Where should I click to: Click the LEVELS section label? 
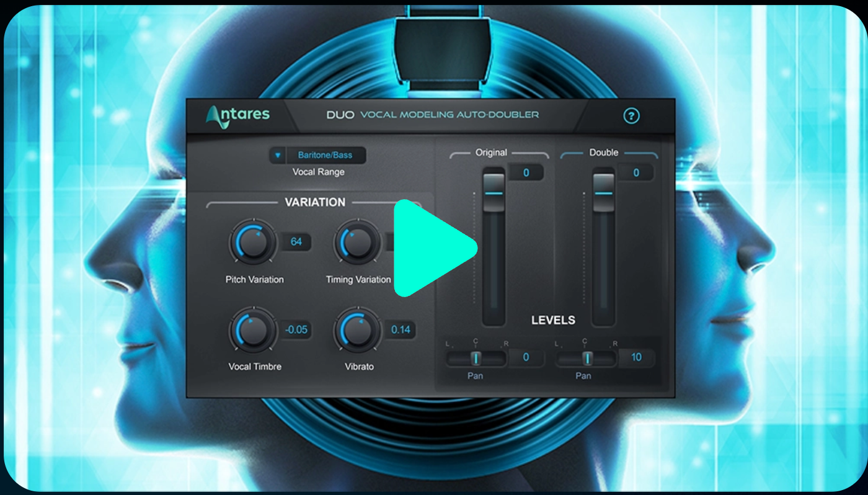pyautogui.click(x=553, y=320)
